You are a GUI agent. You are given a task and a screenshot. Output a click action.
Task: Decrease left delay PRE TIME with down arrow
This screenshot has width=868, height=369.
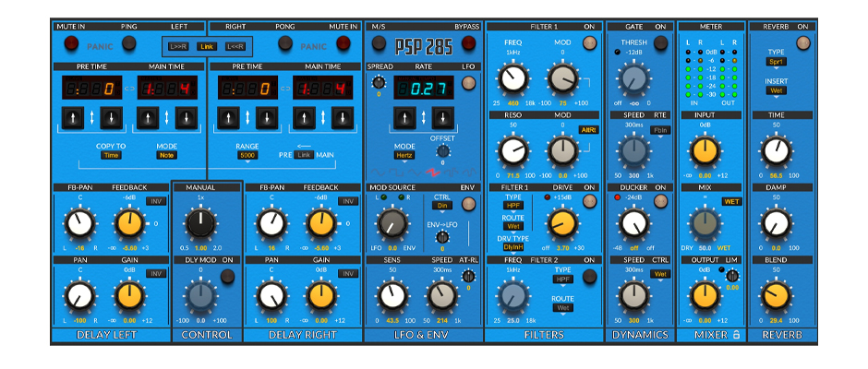[x=111, y=118]
